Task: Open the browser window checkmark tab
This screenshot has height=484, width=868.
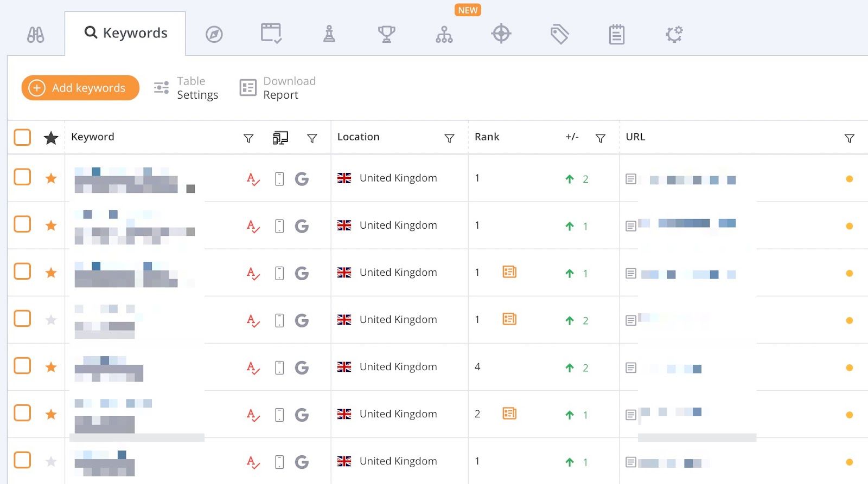Action: tap(271, 34)
